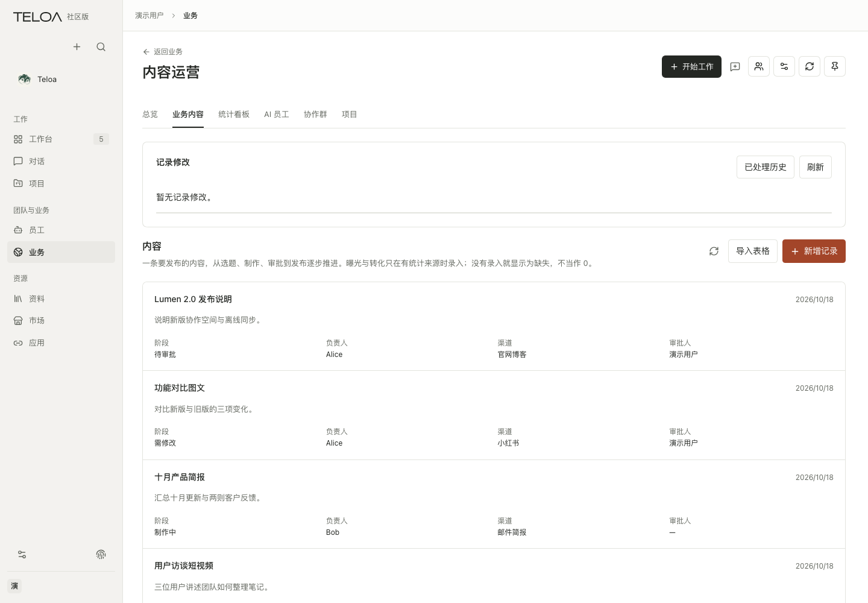
Task: Open the AI 员工 tab
Action: click(277, 115)
